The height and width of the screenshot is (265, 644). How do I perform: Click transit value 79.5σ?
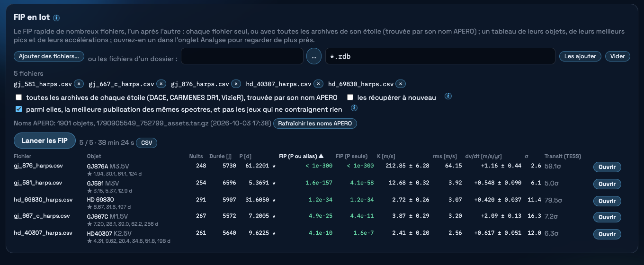(x=553, y=200)
